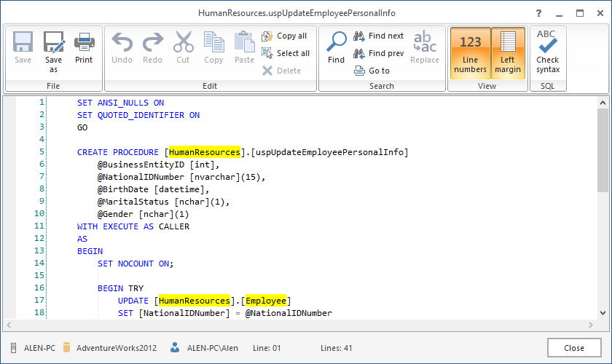The image size is (612, 364).
Task: Click Find prev in Search group
Action: pos(378,53)
